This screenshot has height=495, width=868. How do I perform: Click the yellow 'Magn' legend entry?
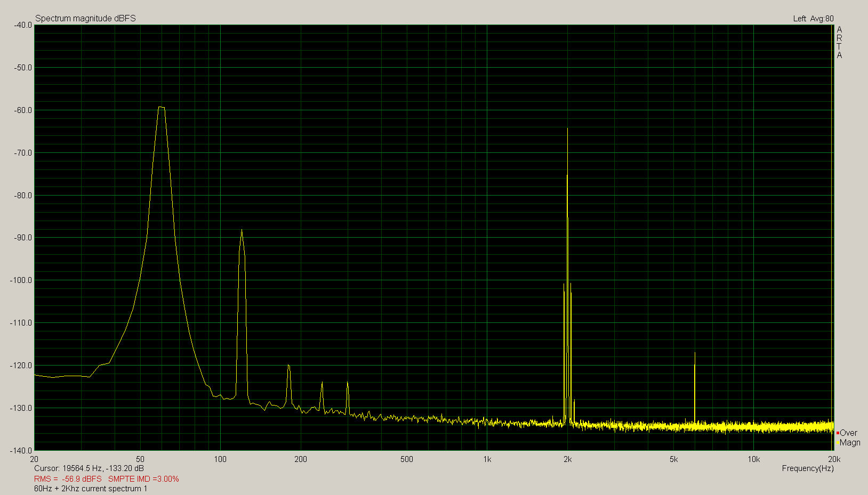pos(848,442)
